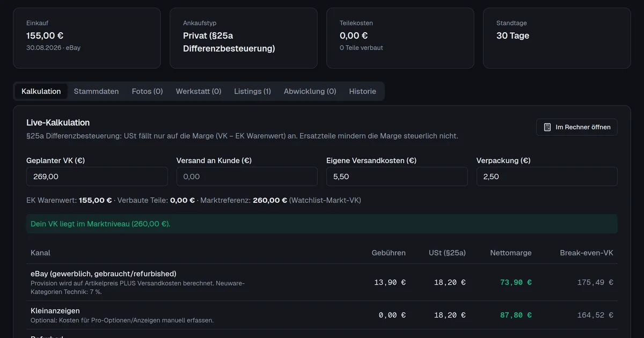Click the Live-Kalkulation heading
Viewport: 644px width, 338px height.
pos(58,123)
